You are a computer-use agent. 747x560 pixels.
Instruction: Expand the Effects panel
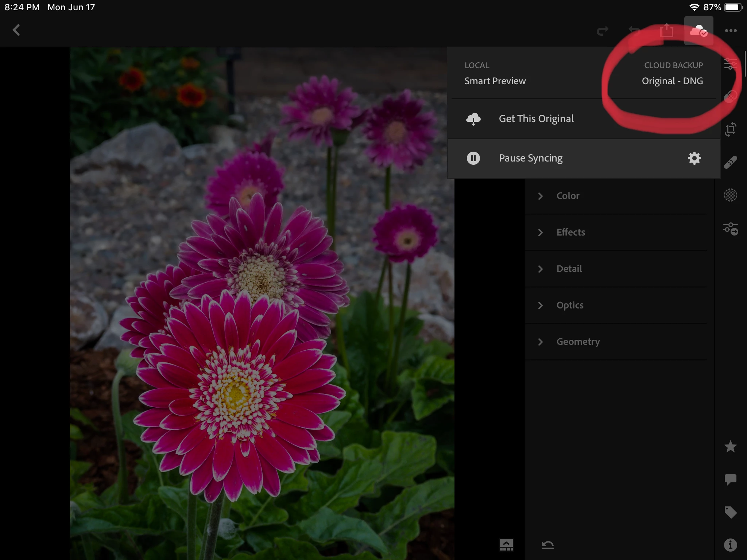tap(570, 232)
